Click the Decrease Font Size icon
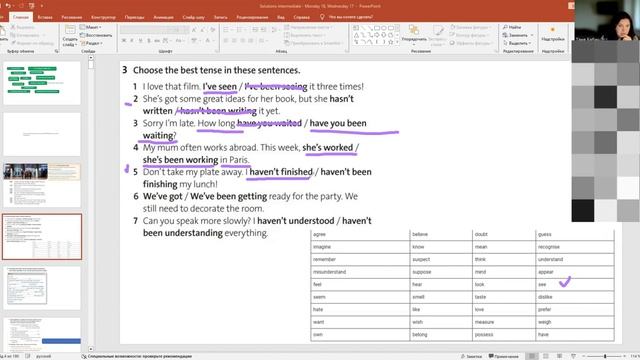 click(202, 30)
